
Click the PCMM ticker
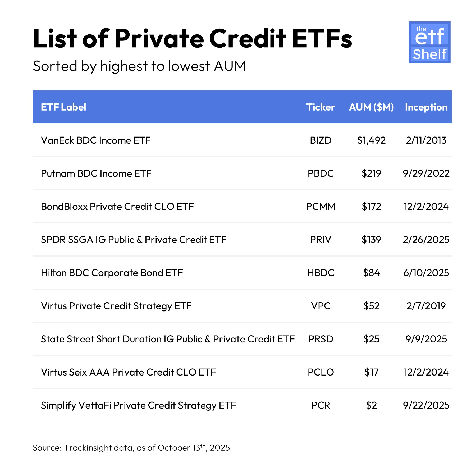pos(321,207)
